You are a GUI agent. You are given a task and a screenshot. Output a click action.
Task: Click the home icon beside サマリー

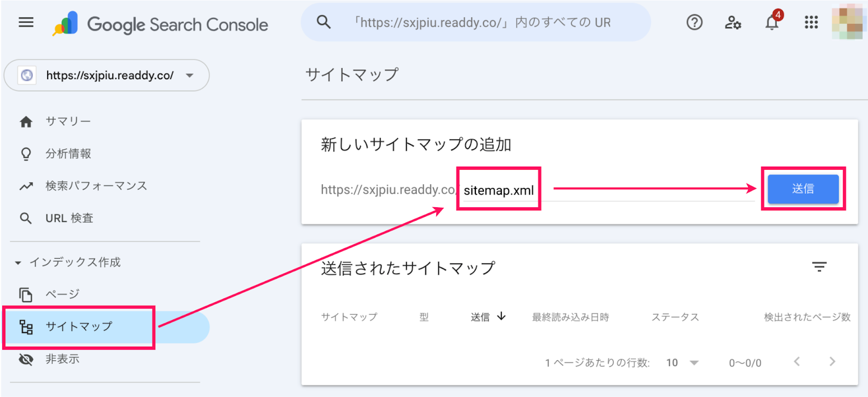(x=26, y=122)
